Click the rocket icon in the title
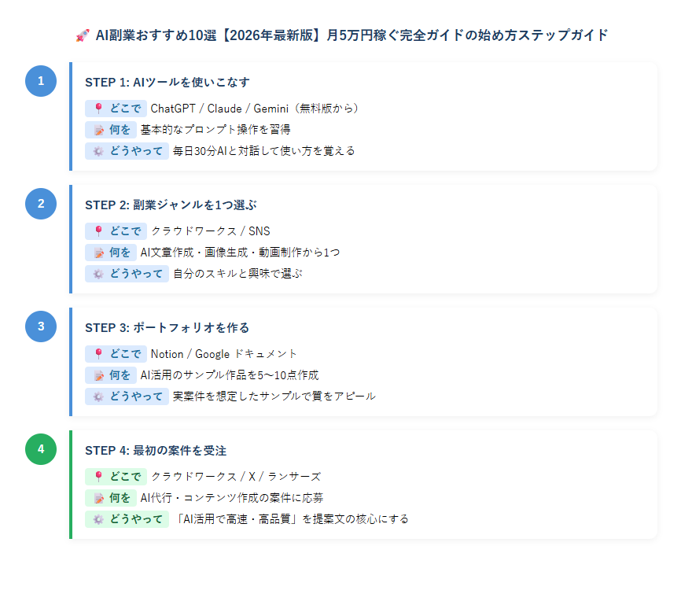Viewport: 692px width, 616px height. click(83, 35)
